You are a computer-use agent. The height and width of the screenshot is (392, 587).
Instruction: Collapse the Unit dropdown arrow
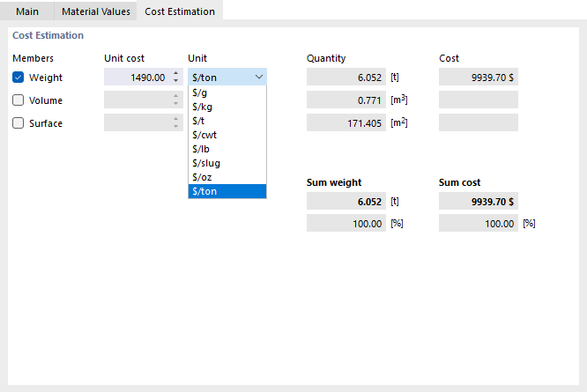[x=258, y=78]
